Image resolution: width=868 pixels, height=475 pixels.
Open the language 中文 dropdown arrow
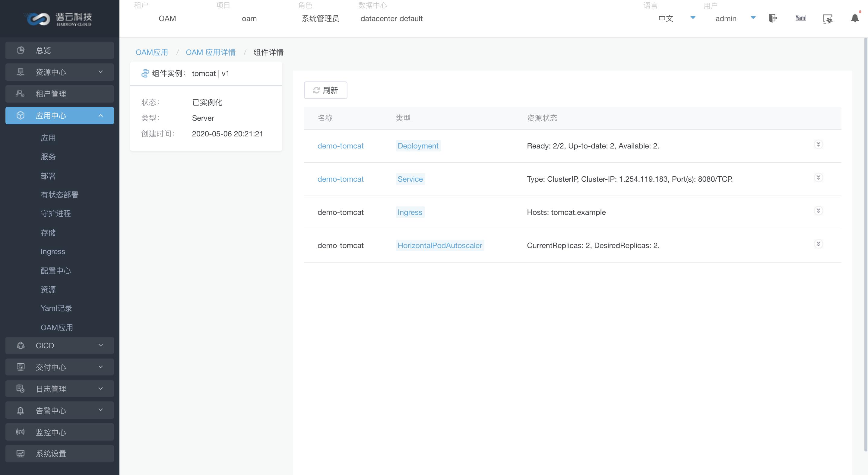[x=693, y=18]
